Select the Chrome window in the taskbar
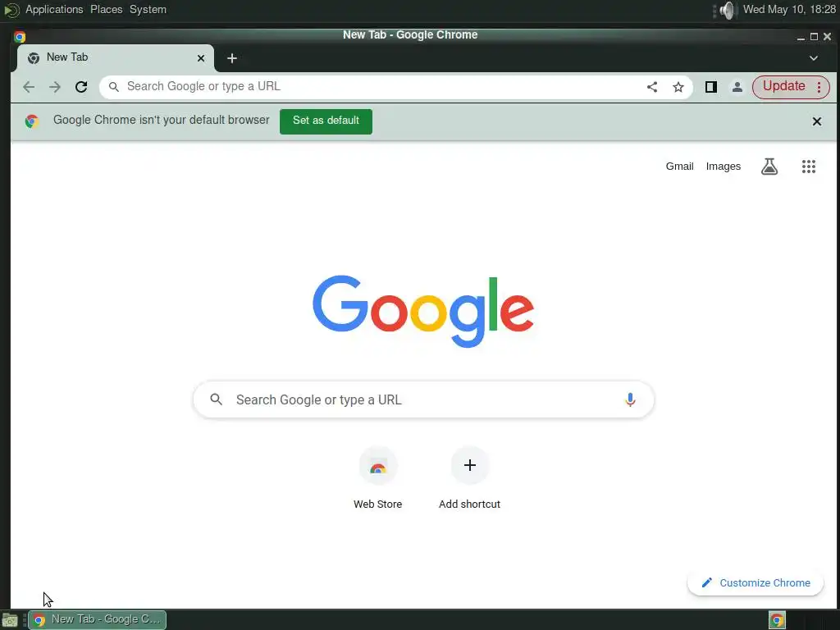840x630 pixels. coord(97,620)
